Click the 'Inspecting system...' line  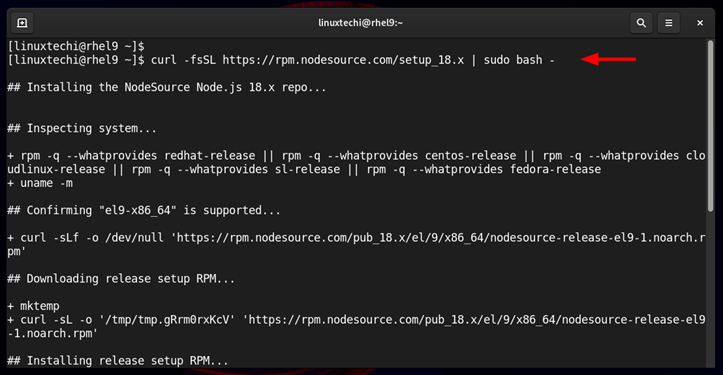82,128
